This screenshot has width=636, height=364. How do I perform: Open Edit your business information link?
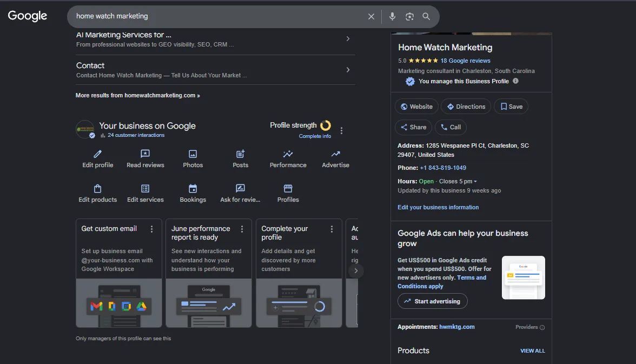tap(438, 207)
